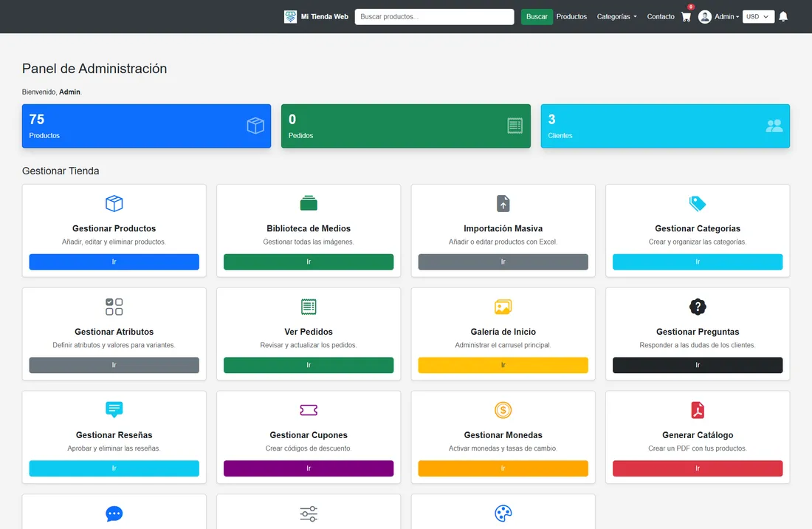The image size is (812, 529).
Task: Open the Categorías dropdown menu
Action: [617, 16]
